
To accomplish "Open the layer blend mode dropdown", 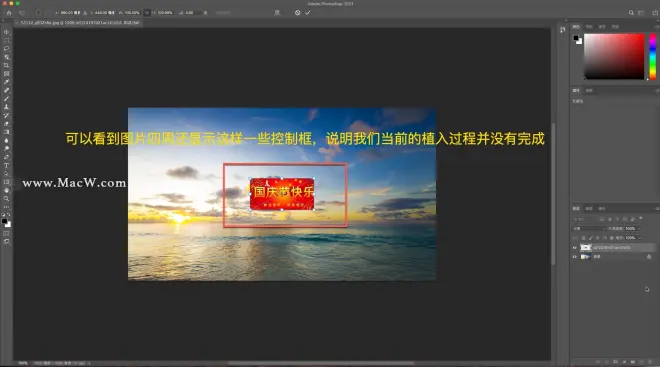I will (588, 229).
